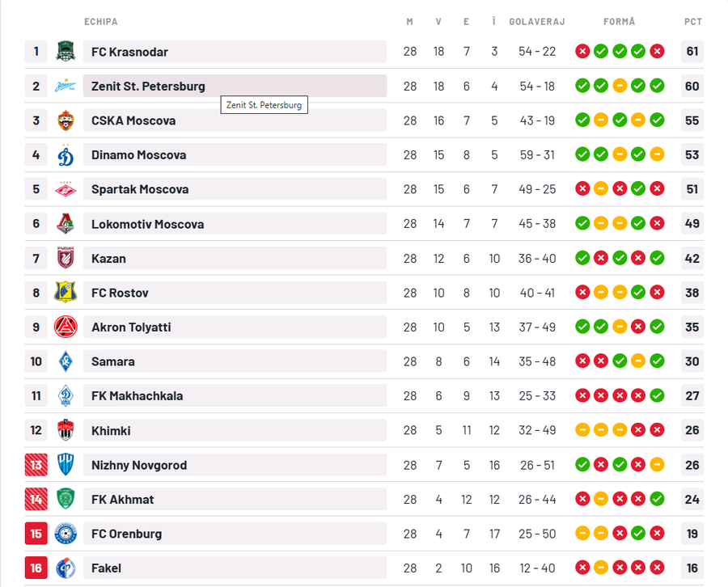Open the Lokomotiv Moscova team link
The width and height of the screenshot is (728, 587).
(x=147, y=224)
